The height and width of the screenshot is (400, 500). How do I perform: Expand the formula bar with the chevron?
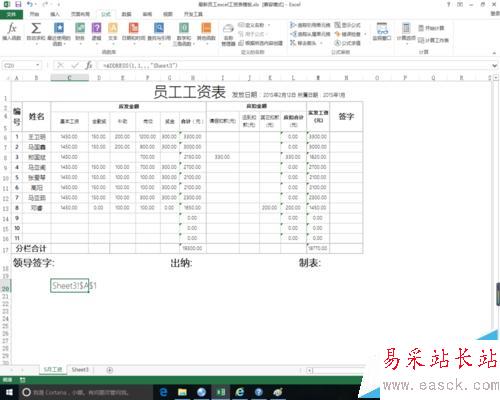click(x=495, y=66)
